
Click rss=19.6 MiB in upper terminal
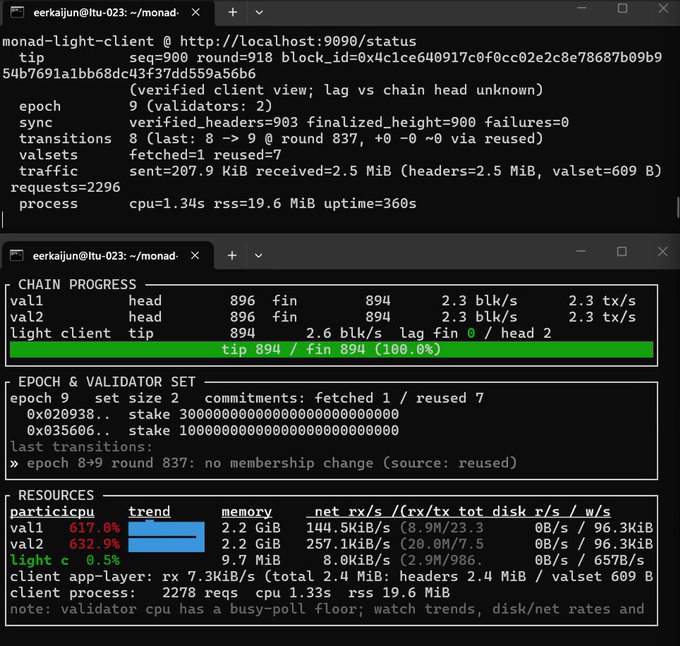point(264,204)
